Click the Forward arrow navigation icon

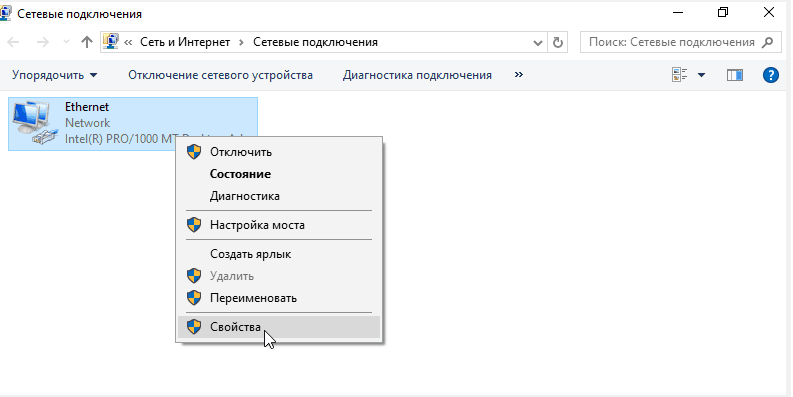point(43,42)
